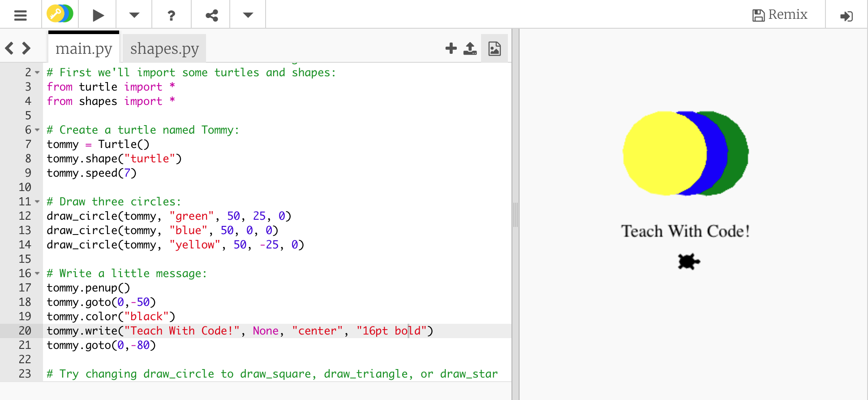Open the image library icon
868x400 pixels.
pyautogui.click(x=494, y=48)
